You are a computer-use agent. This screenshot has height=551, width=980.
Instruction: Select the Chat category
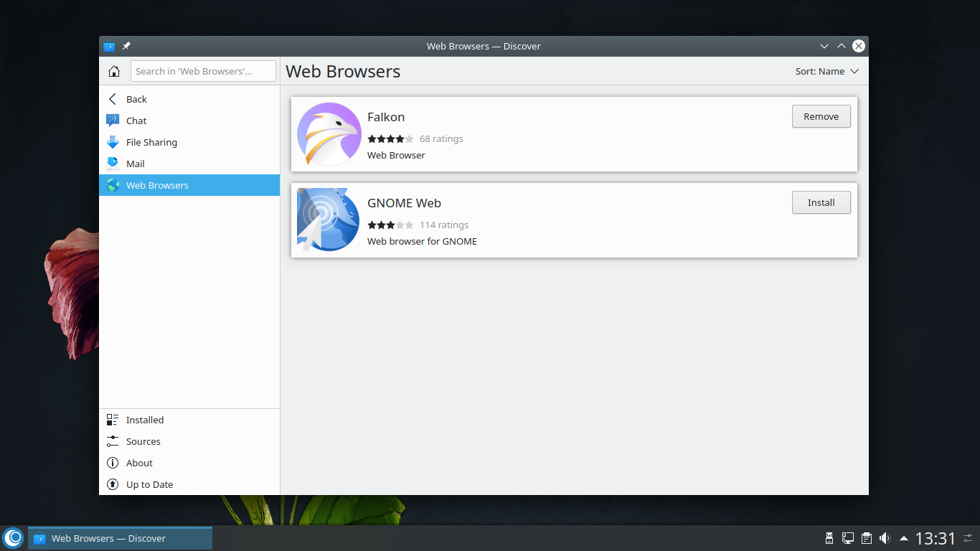point(189,121)
